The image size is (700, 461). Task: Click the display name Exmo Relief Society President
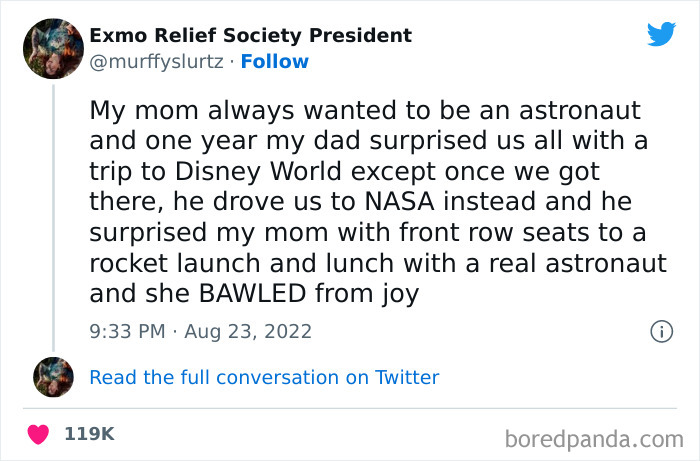(250, 35)
